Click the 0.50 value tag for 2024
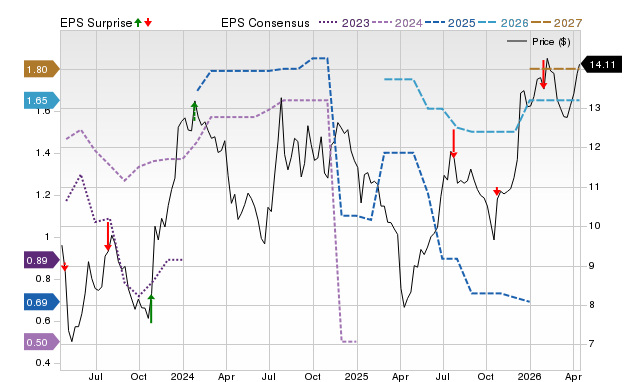 click(x=42, y=342)
